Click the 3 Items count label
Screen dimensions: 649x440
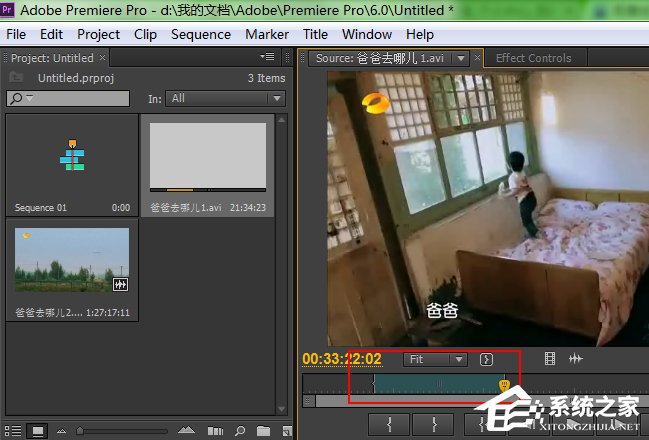tap(267, 78)
